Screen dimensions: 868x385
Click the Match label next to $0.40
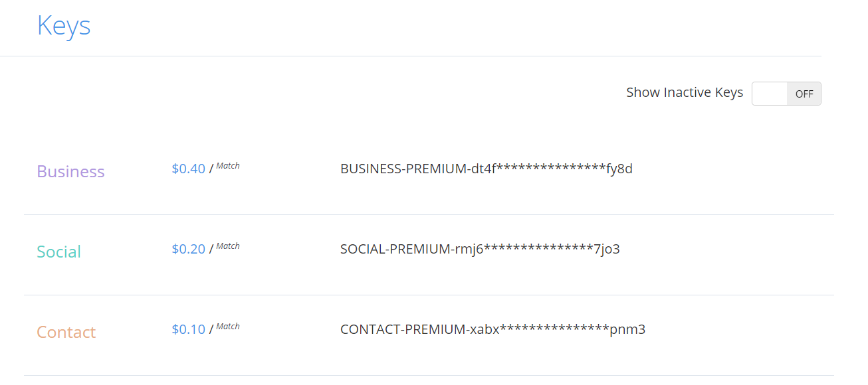click(x=228, y=166)
